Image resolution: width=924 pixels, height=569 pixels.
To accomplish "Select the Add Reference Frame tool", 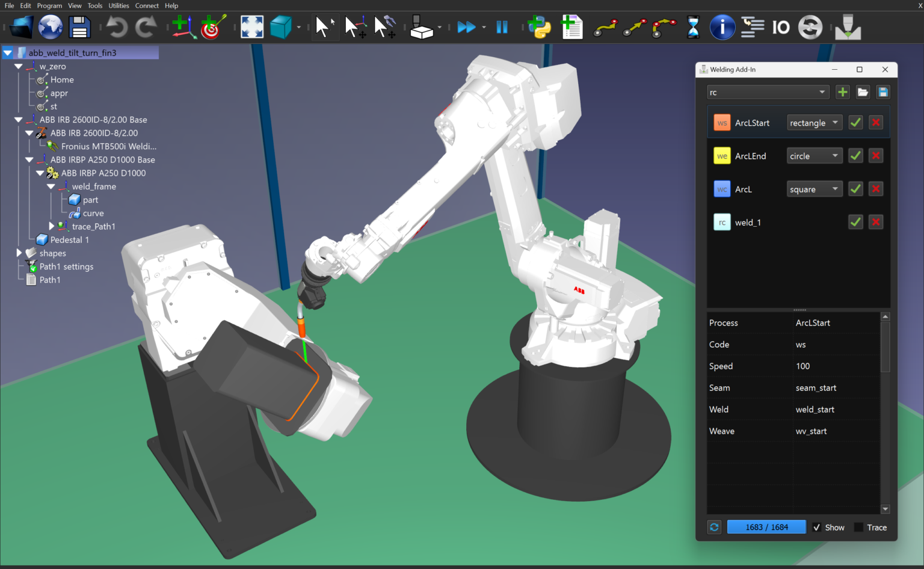I will pyautogui.click(x=183, y=26).
